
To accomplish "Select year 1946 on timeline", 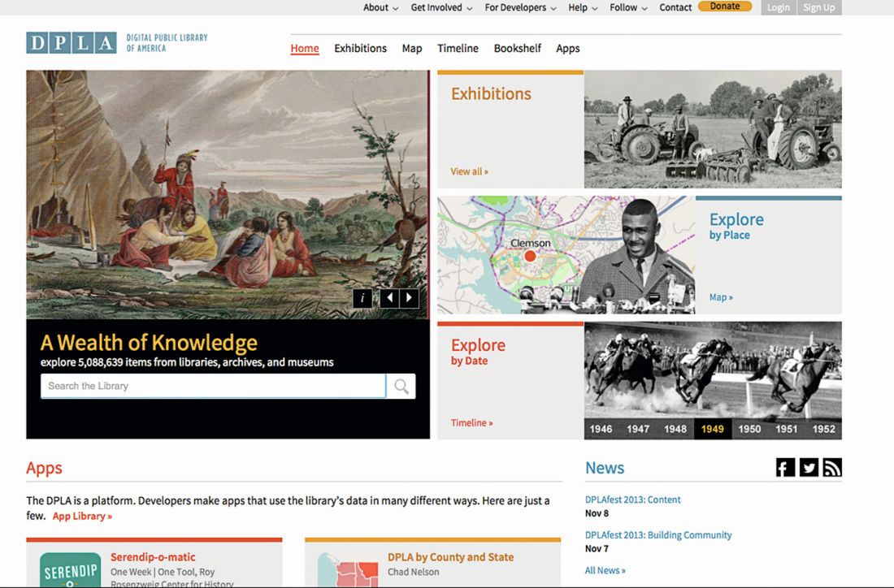I will [x=601, y=429].
